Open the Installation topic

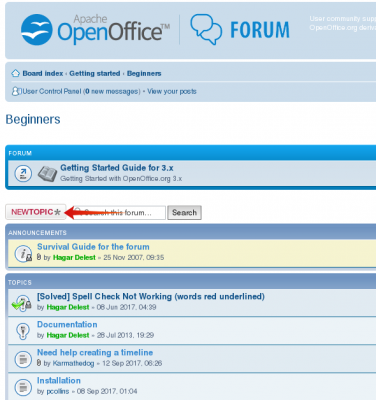(59, 380)
